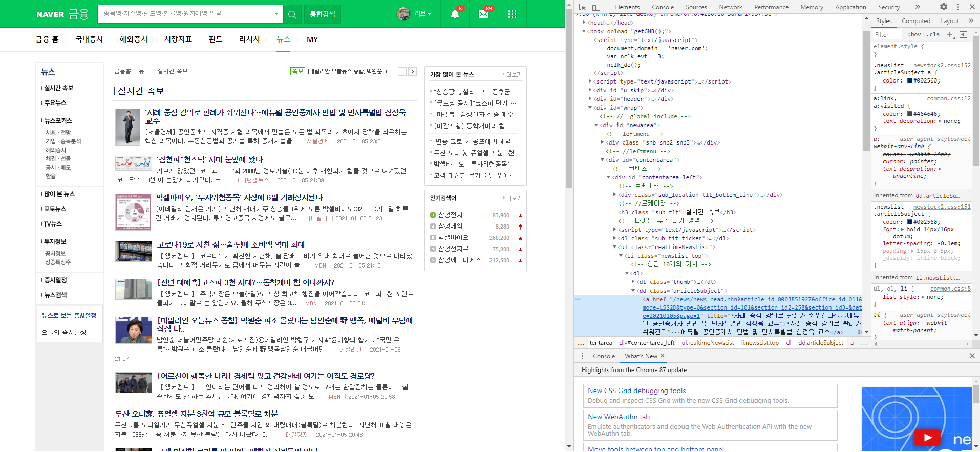
Task: Open DevTools customize three-dot menu
Action: pyautogui.click(x=958, y=7)
